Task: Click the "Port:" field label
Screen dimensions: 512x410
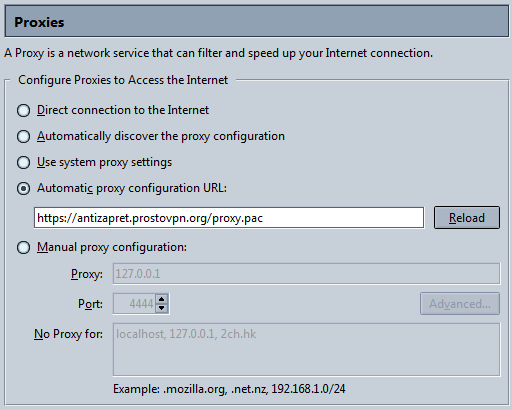Action: (90, 304)
